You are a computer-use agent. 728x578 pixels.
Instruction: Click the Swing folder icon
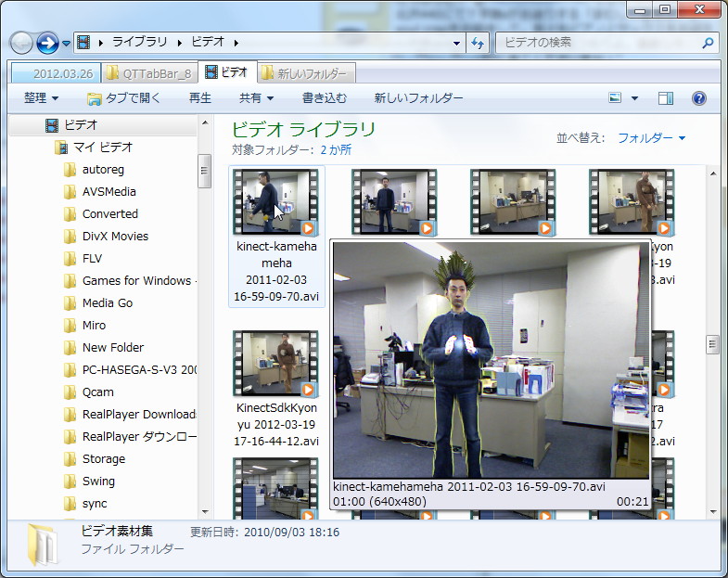click(x=70, y=482)
